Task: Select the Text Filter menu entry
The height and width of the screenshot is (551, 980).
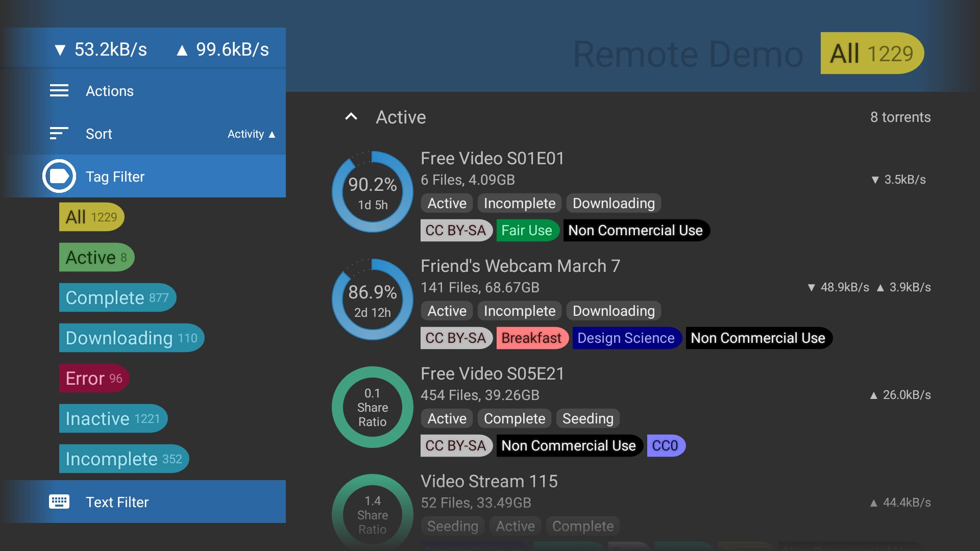Action: tap(117, 502)
